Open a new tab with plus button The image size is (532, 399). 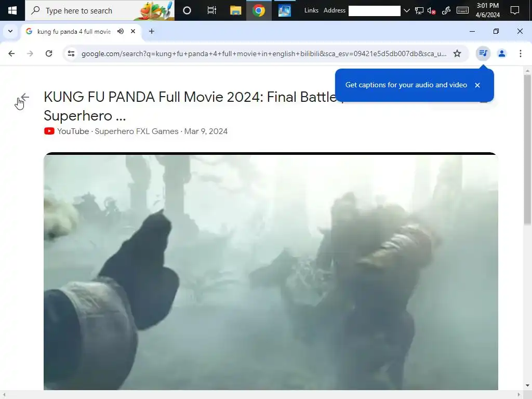[152, 31]
